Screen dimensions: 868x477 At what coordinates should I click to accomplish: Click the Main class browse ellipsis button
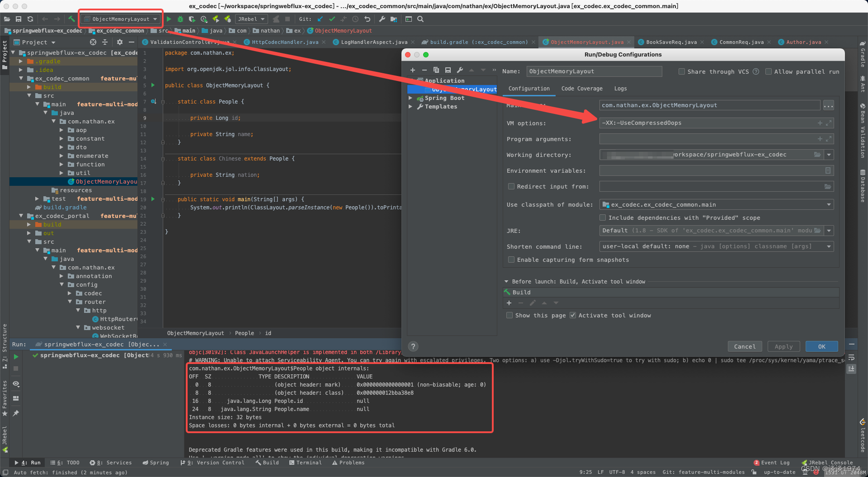828,105
